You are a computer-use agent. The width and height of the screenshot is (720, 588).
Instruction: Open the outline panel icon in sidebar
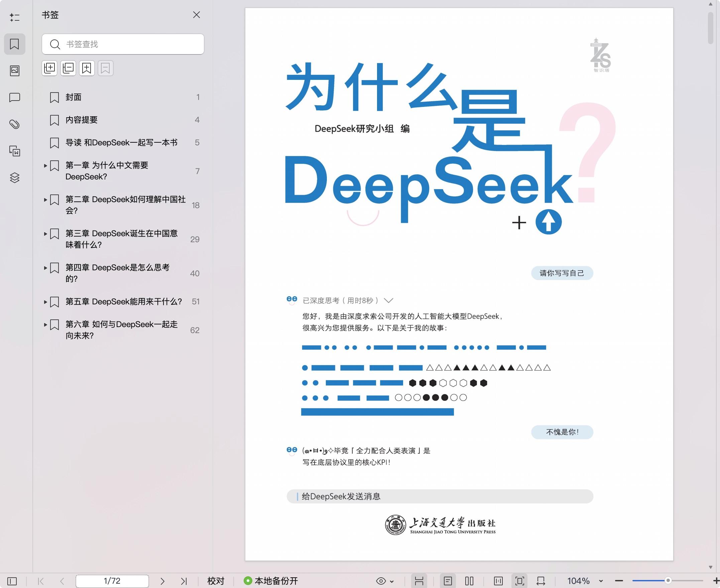(15, 17)
